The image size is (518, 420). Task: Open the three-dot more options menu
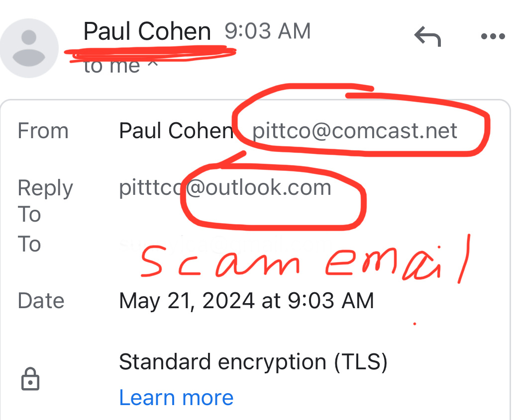tap(493, 37)
